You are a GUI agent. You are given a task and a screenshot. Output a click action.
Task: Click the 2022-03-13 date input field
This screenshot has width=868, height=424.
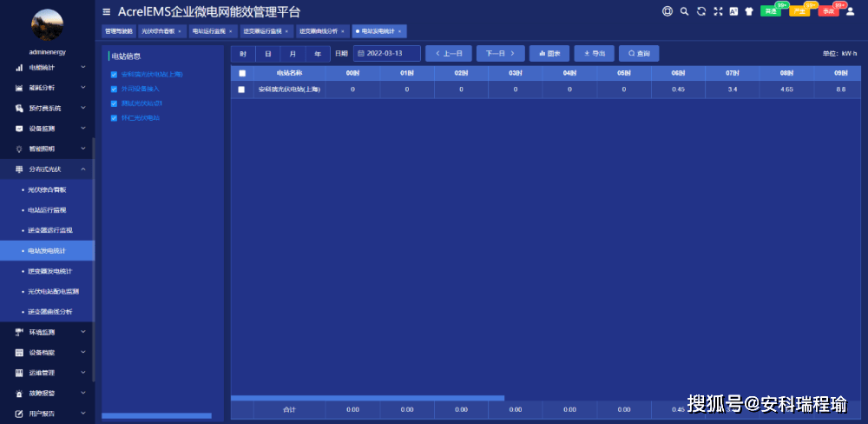[387, 53]
